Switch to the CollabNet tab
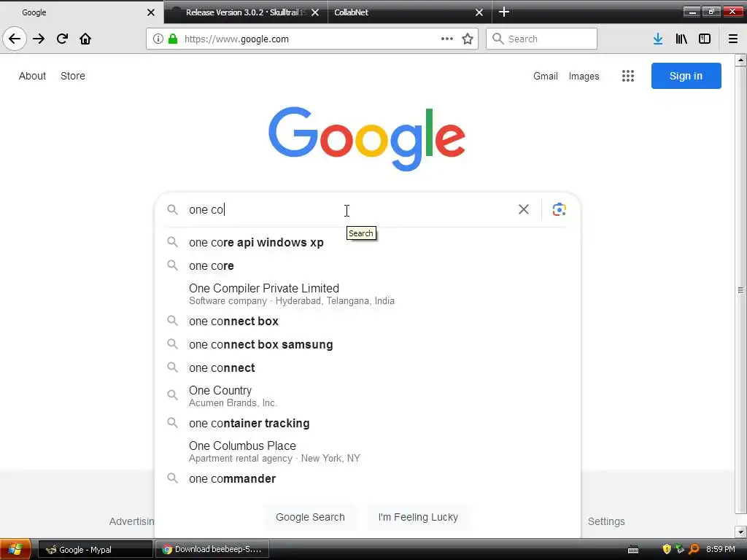This screenshot has height=560, width=747. point(410,12)
